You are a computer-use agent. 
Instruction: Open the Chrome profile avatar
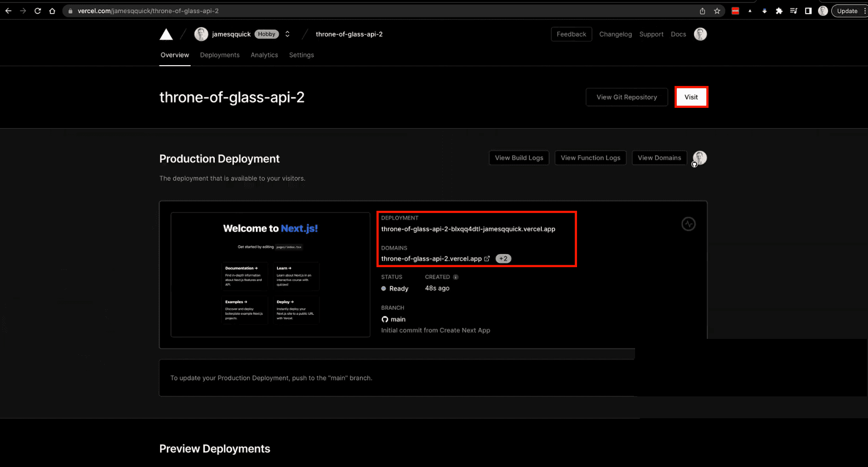823,11
